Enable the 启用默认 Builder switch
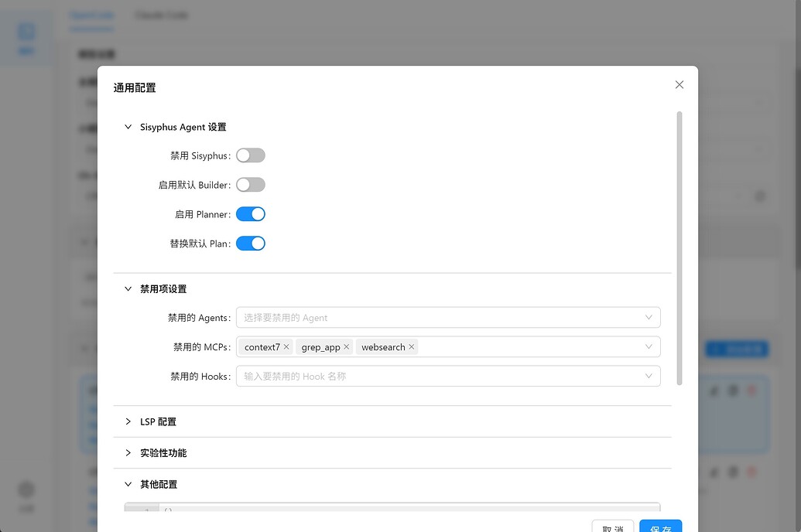 click(x=250, y=185)
